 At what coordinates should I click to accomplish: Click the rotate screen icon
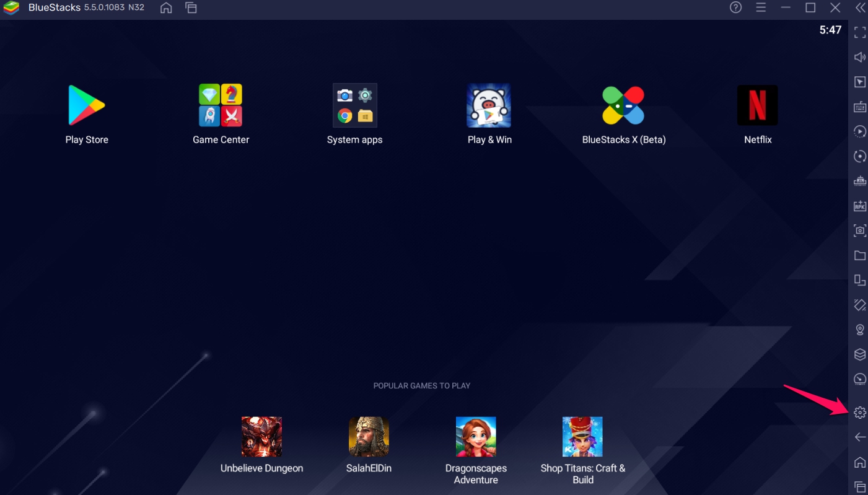tap(860, 280)
